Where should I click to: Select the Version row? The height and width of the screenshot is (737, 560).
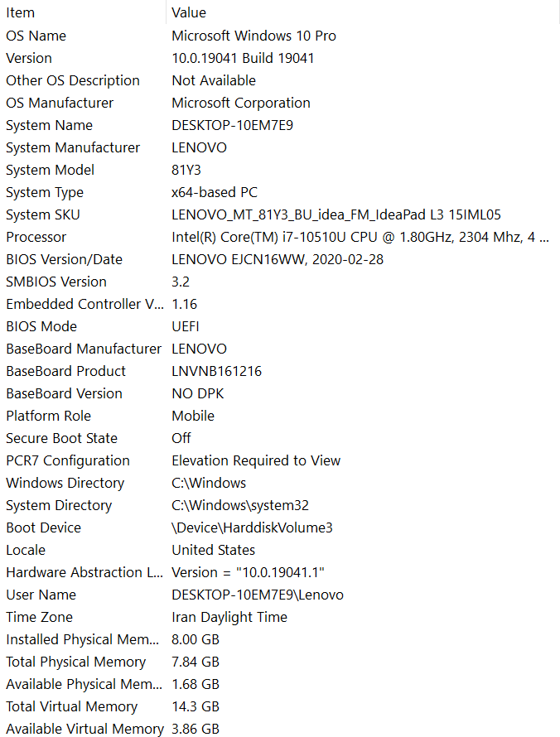point(280,58)
